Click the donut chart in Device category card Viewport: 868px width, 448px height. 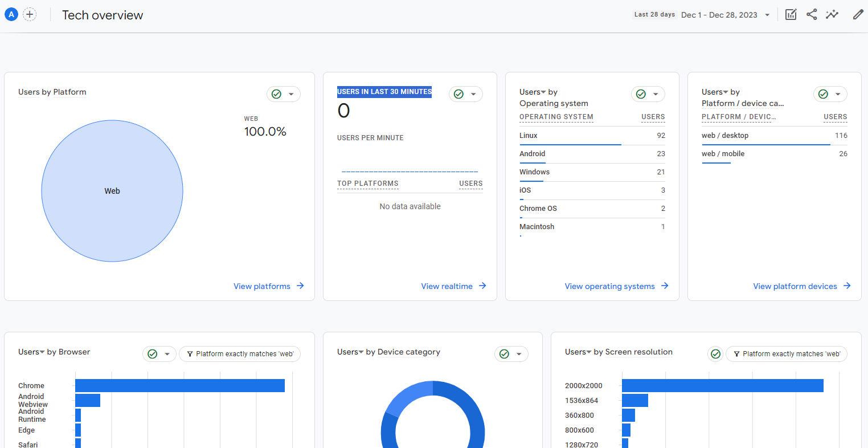(x=433, y=415)
